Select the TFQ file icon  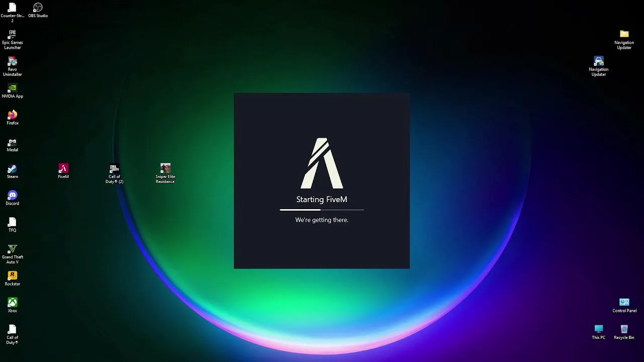coord(12,225)
